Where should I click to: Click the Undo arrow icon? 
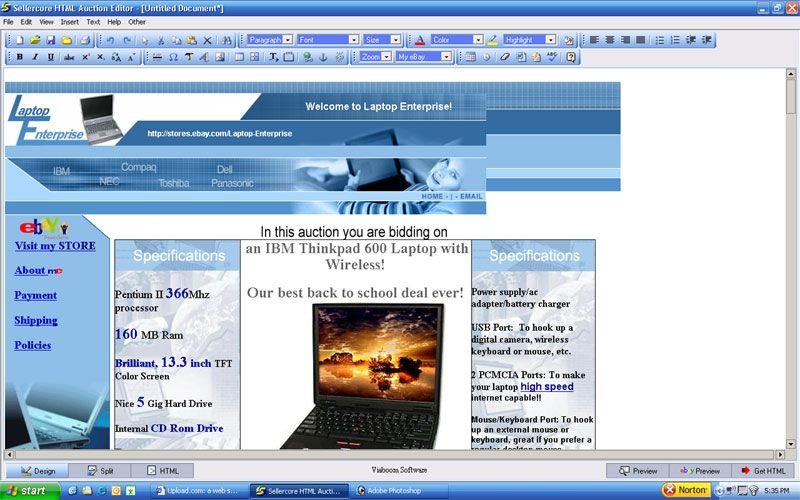(x=110, y=40)
